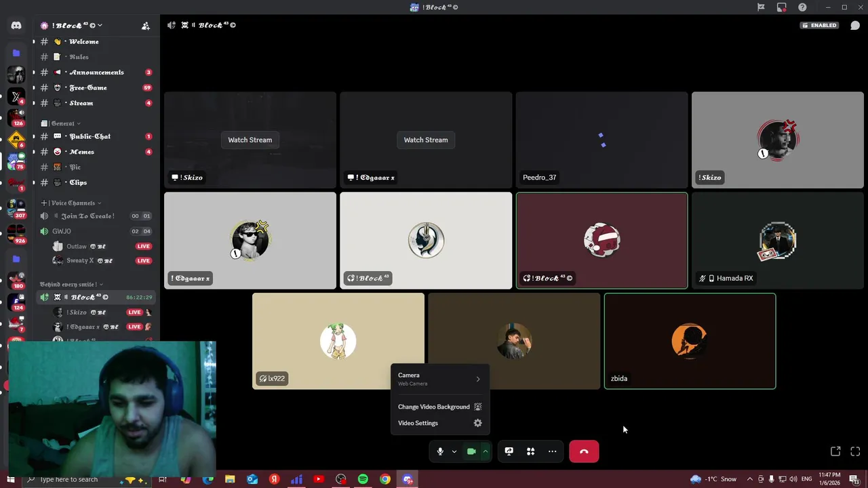The height and width of the screenshot is (488, 868).
Task: Open Video Settings from popup
Action: [439, 423]
